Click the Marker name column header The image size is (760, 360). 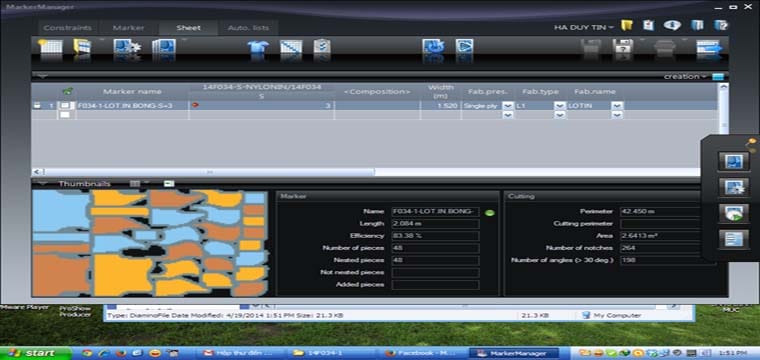pos(132,91)
